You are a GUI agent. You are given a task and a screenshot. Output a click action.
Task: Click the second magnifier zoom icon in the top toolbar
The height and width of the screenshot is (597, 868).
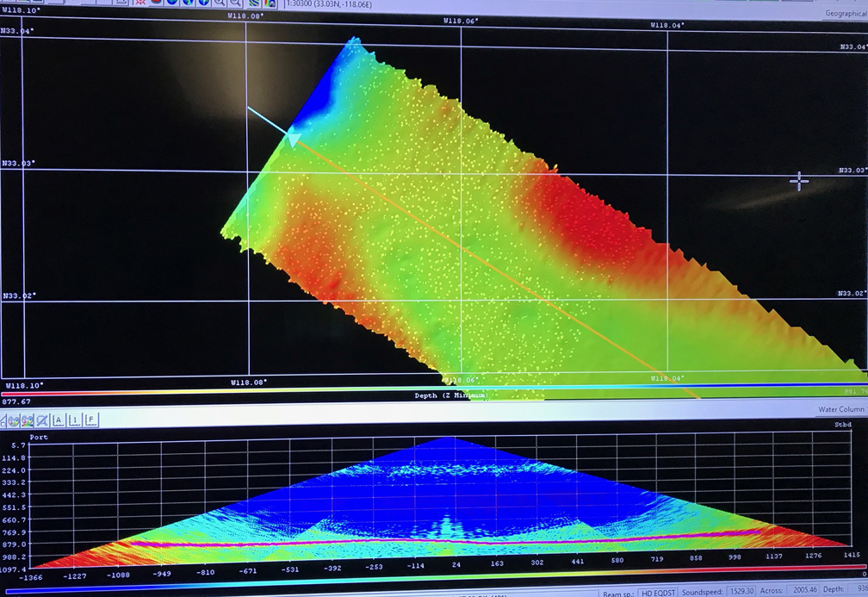[235, 3]
